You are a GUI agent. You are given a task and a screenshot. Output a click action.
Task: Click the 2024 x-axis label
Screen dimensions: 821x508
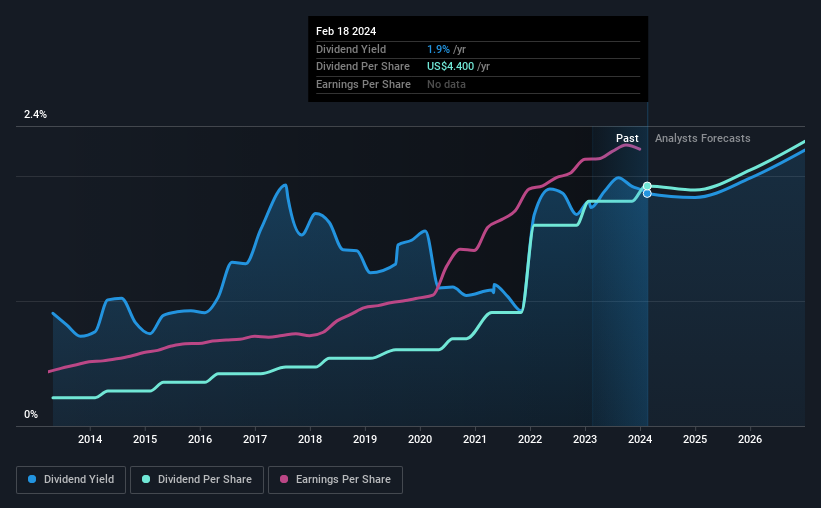coord(640,439)
